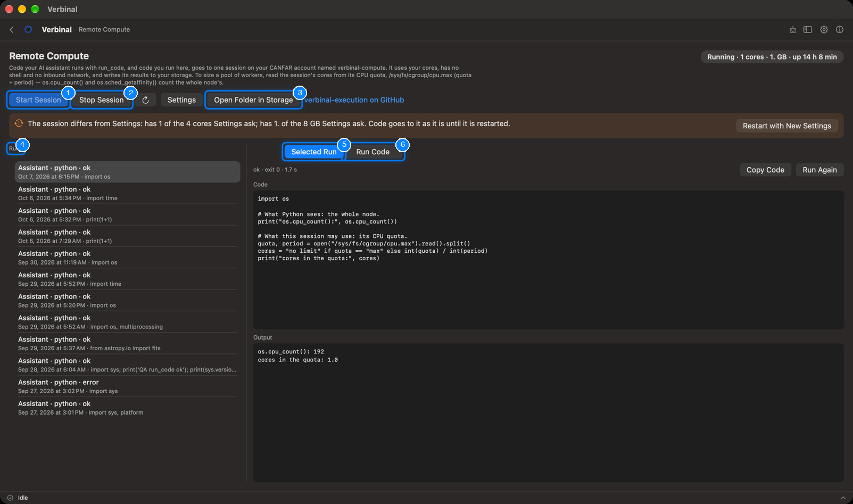The width and height of the screenshot is (853, 504).
Task: Open the session Settings button
Action: pyautogui.click(x=181, y=100)
